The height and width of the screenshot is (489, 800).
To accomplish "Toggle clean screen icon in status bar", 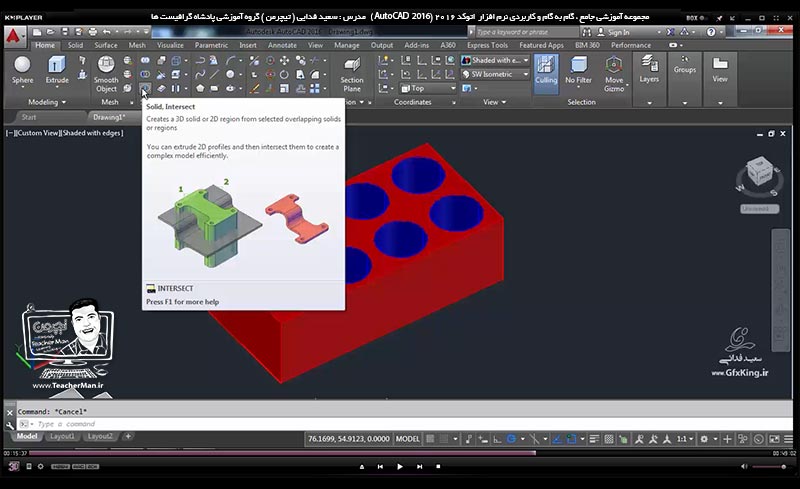I will point(774,439).
